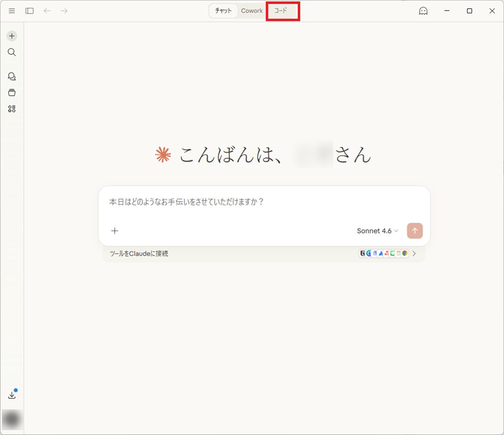Open the attachment plus menu in the prompt box

[115, 231]
